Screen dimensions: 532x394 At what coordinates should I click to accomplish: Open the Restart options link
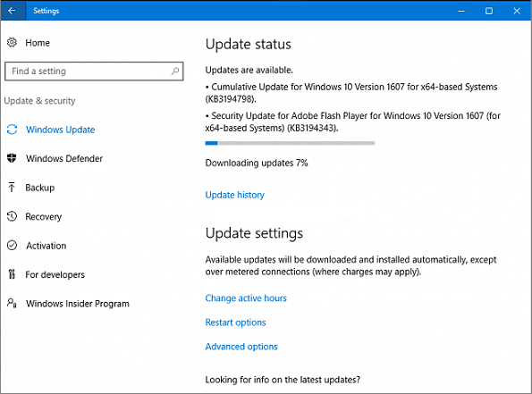[235, 323]
